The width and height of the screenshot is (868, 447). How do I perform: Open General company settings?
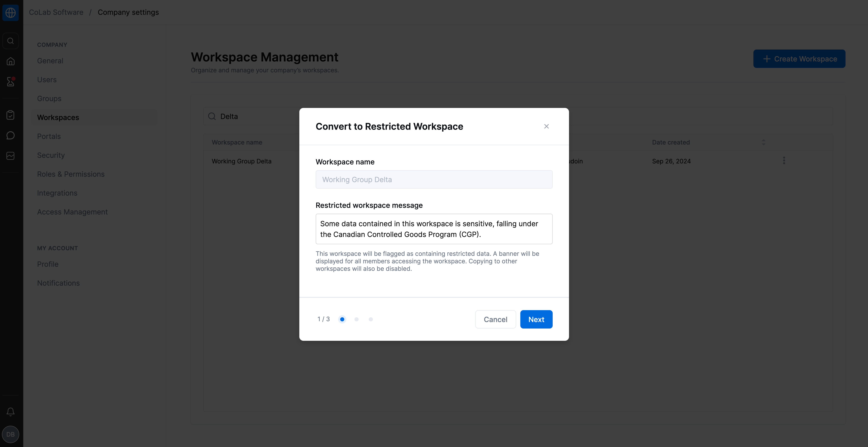50,61
